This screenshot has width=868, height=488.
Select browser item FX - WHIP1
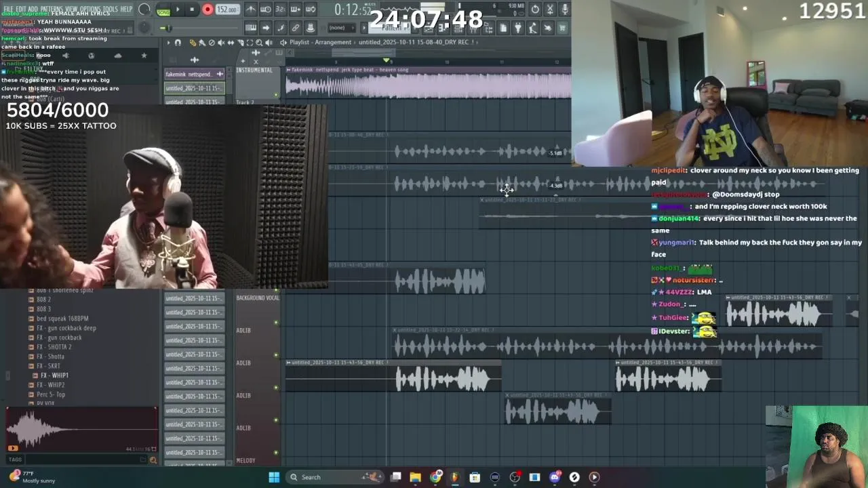(x=54, y=375)
